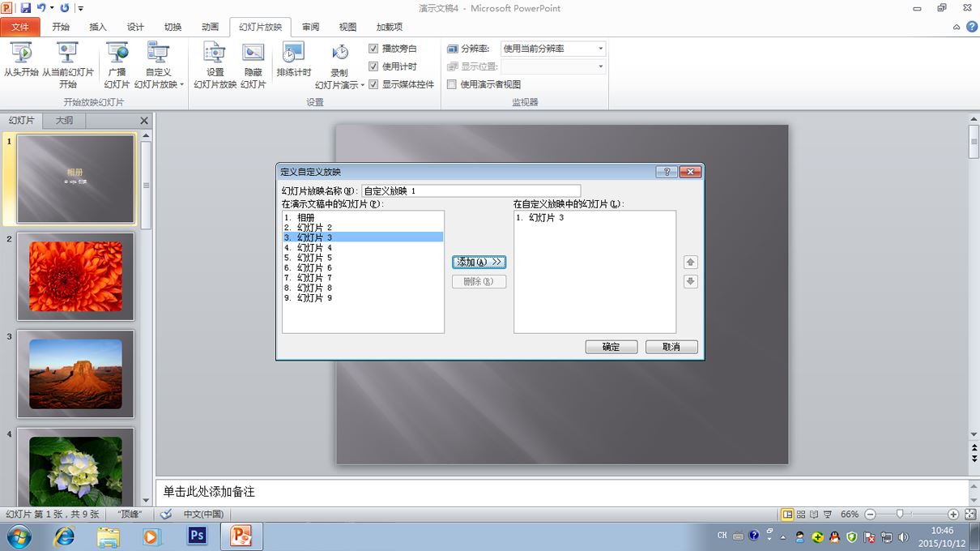Select slide 4 thumbnail with hydrangea
980x551 pixels.
click(x=75, y=467)
